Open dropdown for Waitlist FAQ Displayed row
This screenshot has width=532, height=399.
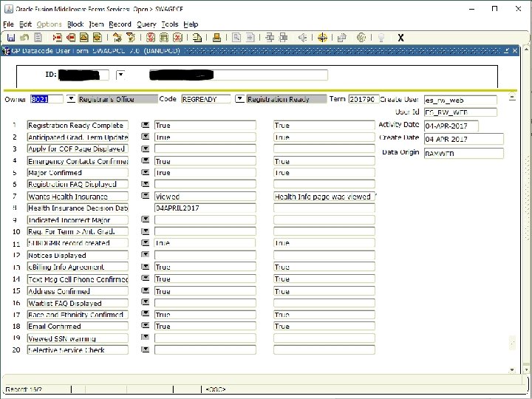click(x=146, y=302)
